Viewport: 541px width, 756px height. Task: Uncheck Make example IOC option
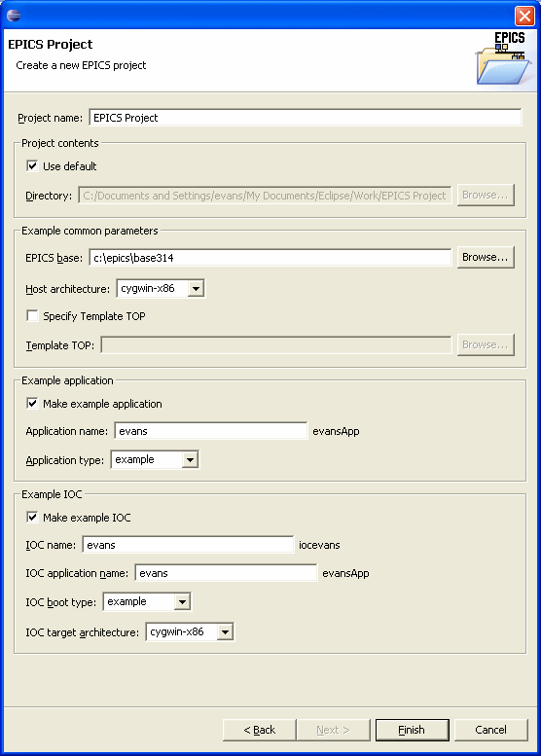32,518
